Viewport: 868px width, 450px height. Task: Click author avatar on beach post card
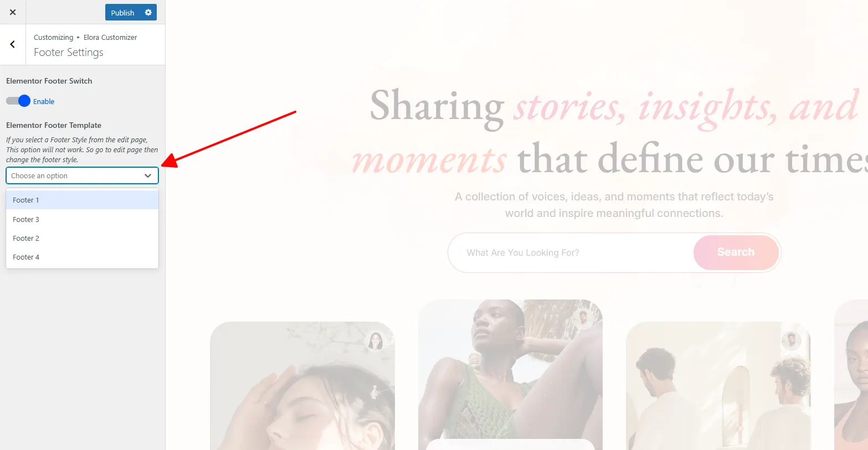(x=583, y=318)
